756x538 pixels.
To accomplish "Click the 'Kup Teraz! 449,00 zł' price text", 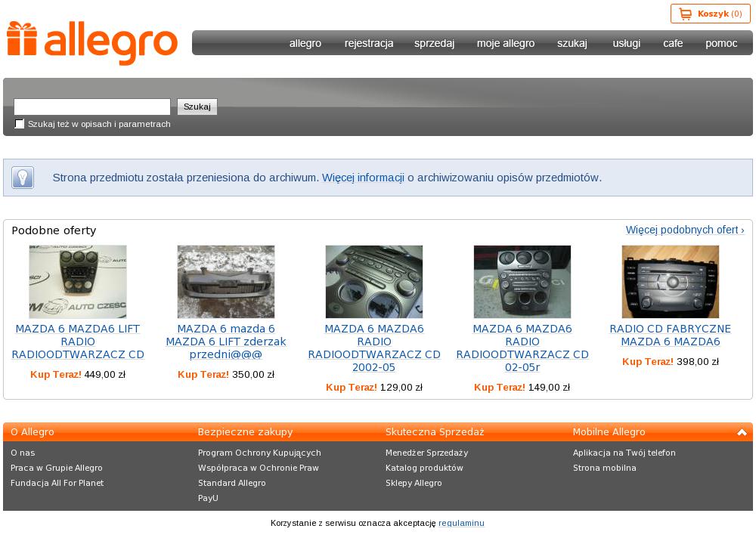I will point(78,375).
